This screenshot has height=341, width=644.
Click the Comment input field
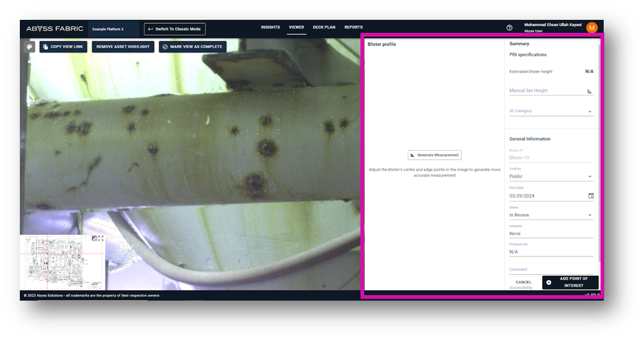point(551,270)
